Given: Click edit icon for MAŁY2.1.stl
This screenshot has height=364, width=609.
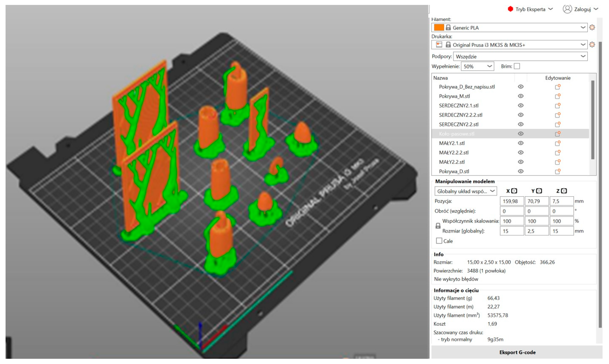Looking at the screenshot, I should pos(557,143).
